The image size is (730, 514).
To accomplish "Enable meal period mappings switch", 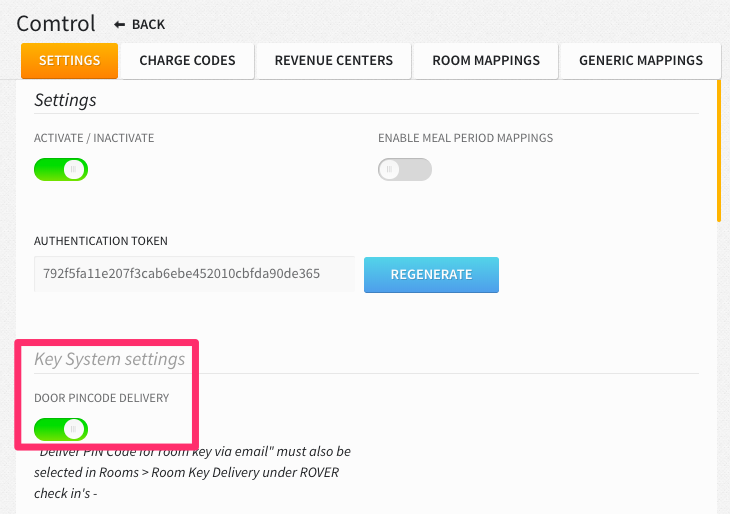I will tap(405, 169).
